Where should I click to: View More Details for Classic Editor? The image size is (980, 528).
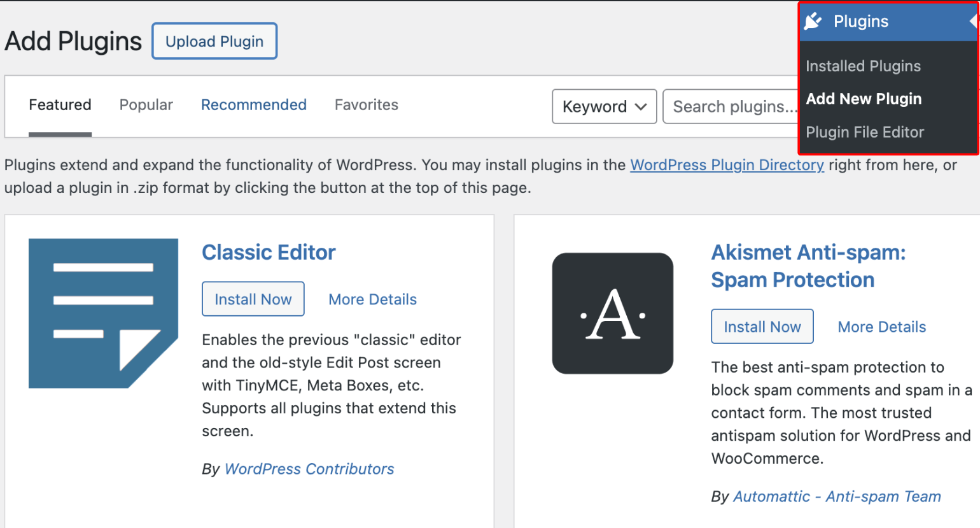(373, 299)
